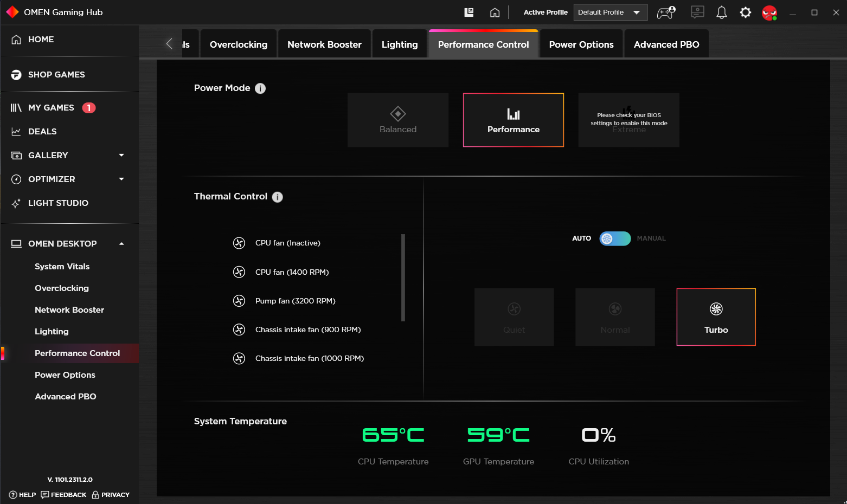Image resolution: width=847 pixels, height=504 pixels.
Task: Select the Performance Control tab
Action: click(x=484, y=44)
